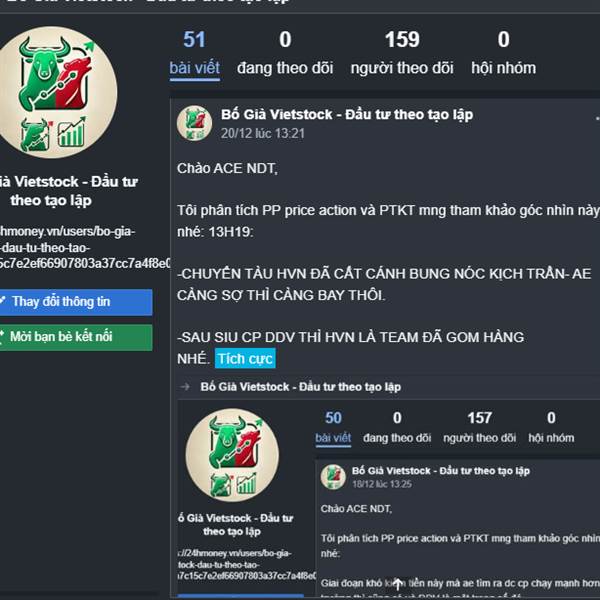Open the small post author avatar
The width and height of the screenshot is (600, 600).
coord(194,124)
